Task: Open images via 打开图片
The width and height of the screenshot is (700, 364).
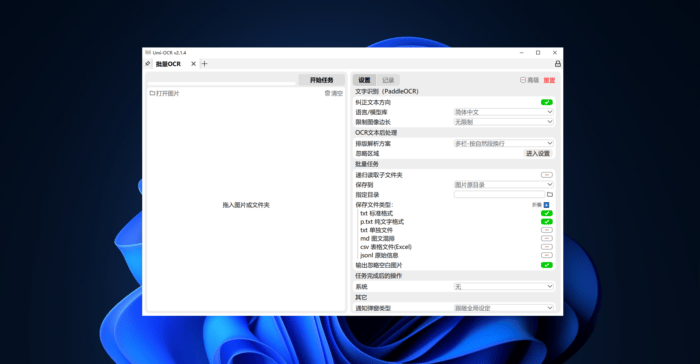Action: pos(164,93)
